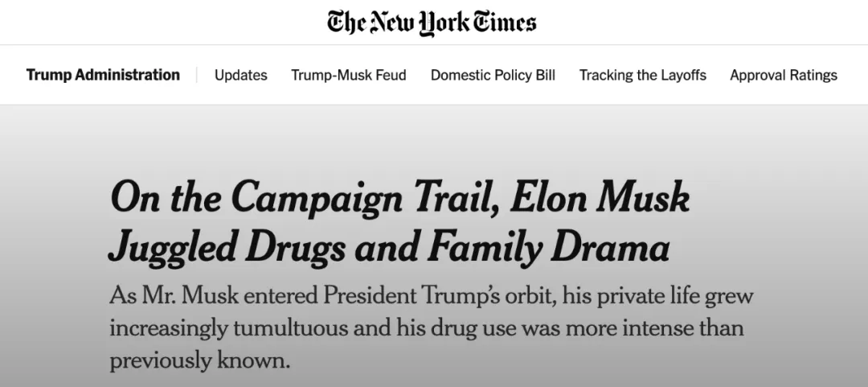The image size is (868, 387).
Task: Select Domestic Policy Bill in the navigation
Action: click(x=493, y=75)
